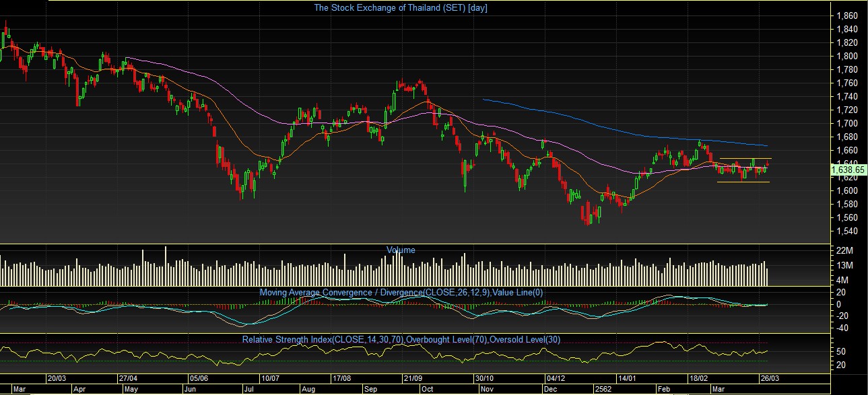This screenshot has height=395, width=868.
Task: Select the 17/08 date marker
Action: pos(342,378)
